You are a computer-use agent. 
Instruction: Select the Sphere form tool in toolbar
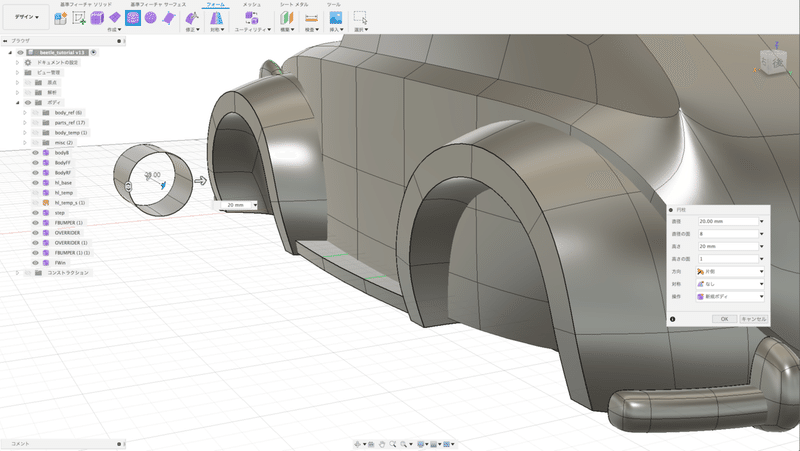coord(149,18)
